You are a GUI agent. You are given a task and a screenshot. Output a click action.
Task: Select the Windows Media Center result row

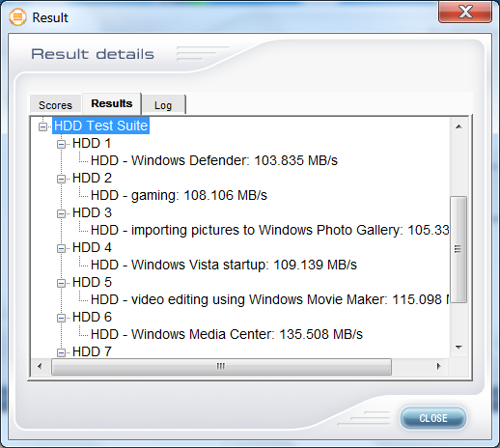tap(227, 334)
